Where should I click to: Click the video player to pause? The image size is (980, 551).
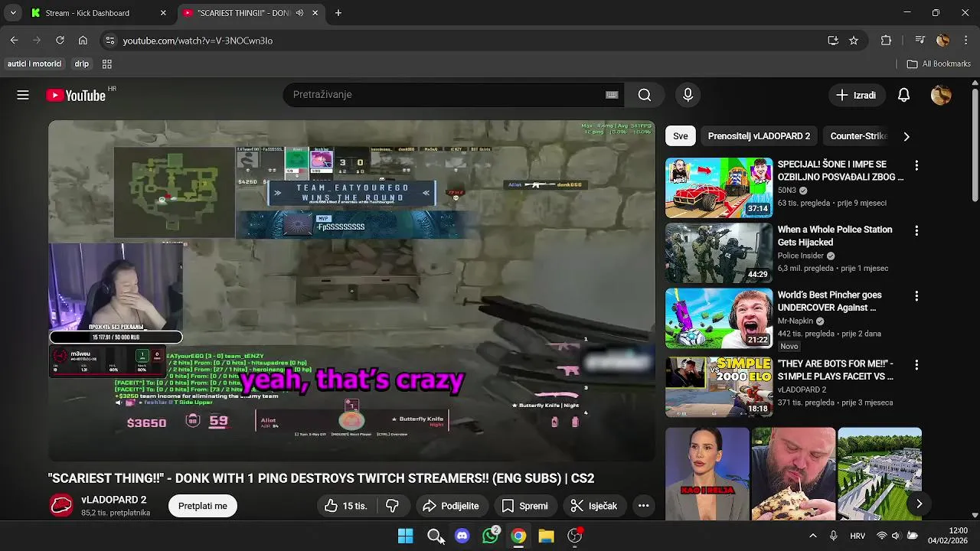[351, 291]
